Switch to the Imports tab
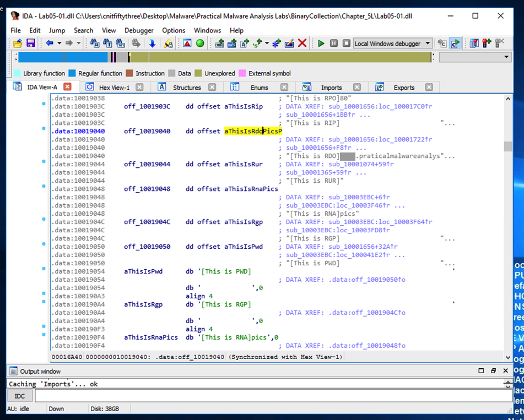Viewport: 524px width, 420px height. pos(331,88)
